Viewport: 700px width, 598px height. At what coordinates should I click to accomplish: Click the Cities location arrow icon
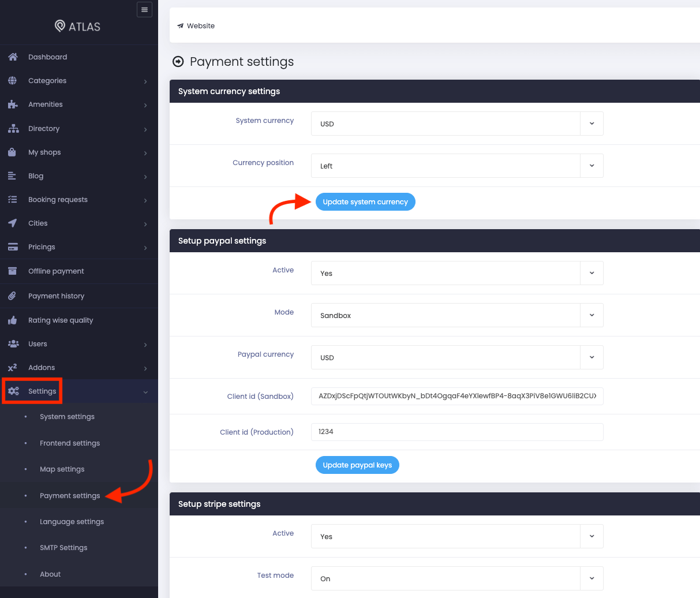tap(12, 223)
